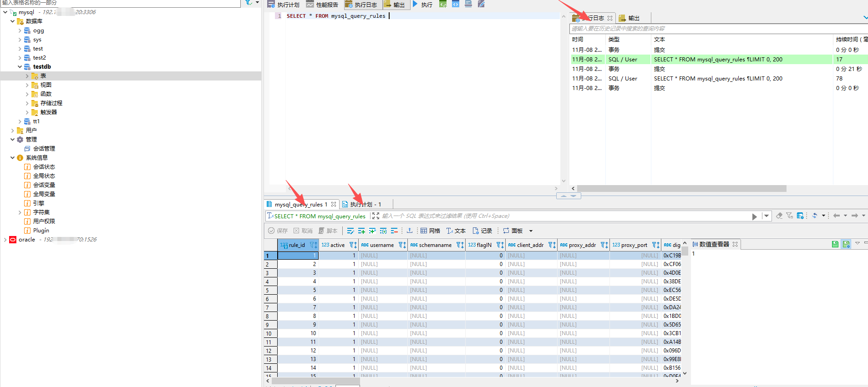Toggle the 网格 grid view mode
Screen dimensions: 868x387
(x=430, y=231)
